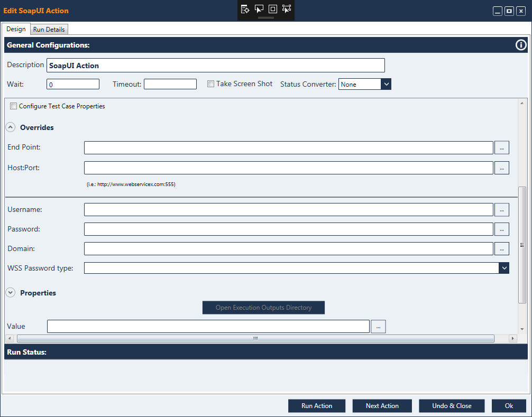Click the Ok button
The height and width of the screenshot is (417, 532).
pos(509,406)
